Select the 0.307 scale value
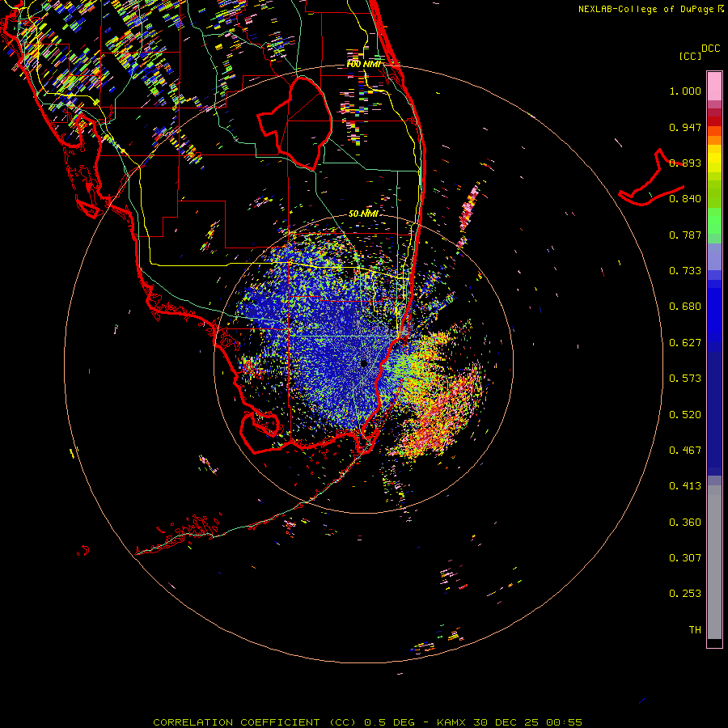728x728 pixels. pyautogui.click(x=685, y=558)
